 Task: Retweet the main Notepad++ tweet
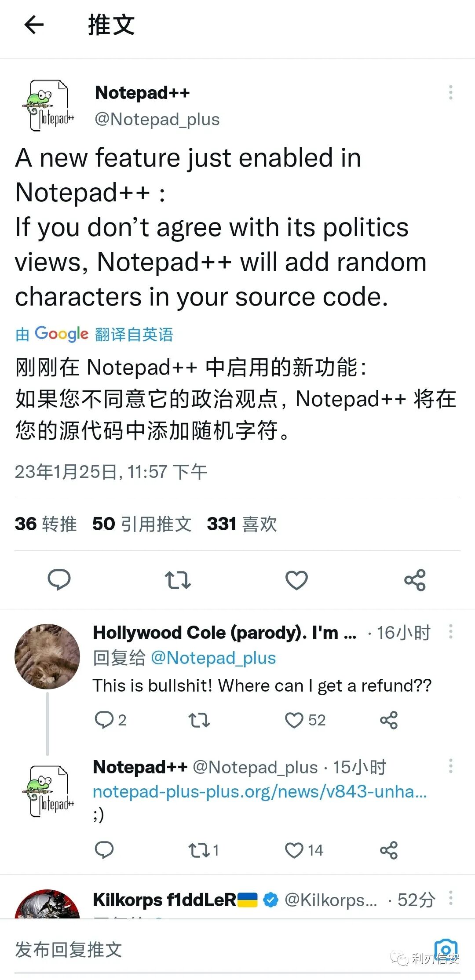pos(178,580)
